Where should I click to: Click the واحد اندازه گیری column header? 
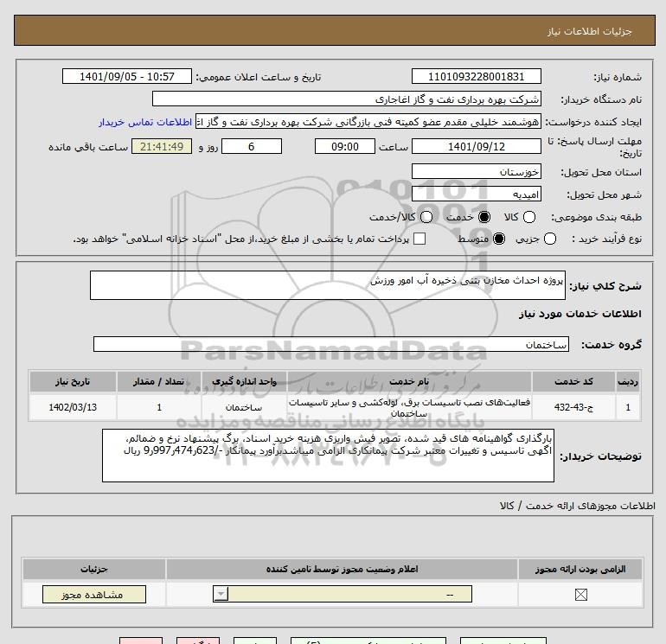(244, 381)
